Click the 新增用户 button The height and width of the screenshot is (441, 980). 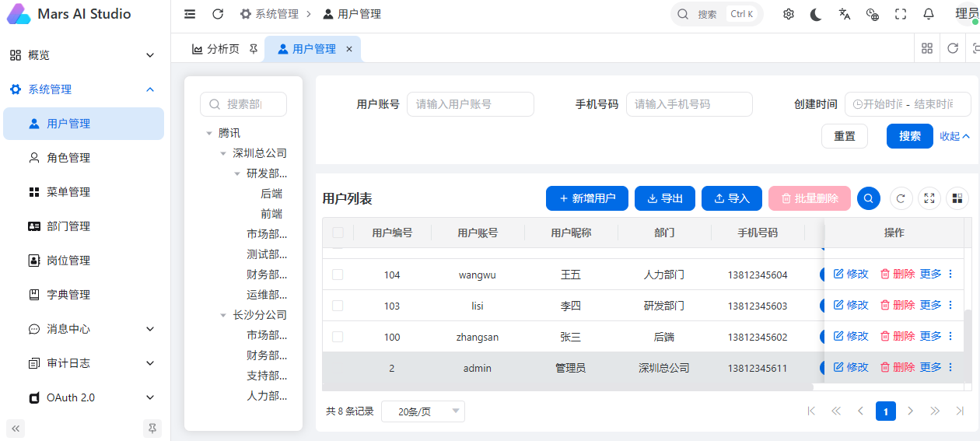pyautogui.click(x=587, y=198)
